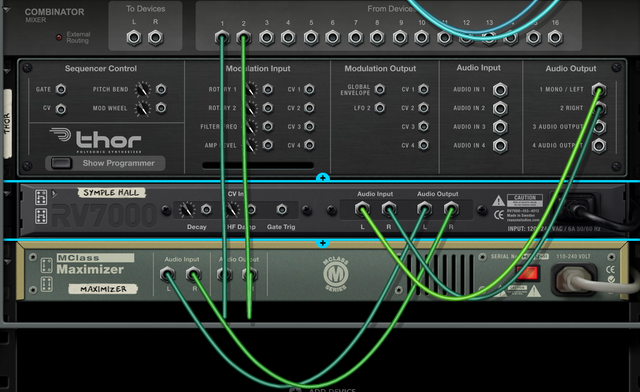Click the Thor polysonic synthesizer logo
The height and width of the screenshot is (392, 640).
tap(96, 140)
